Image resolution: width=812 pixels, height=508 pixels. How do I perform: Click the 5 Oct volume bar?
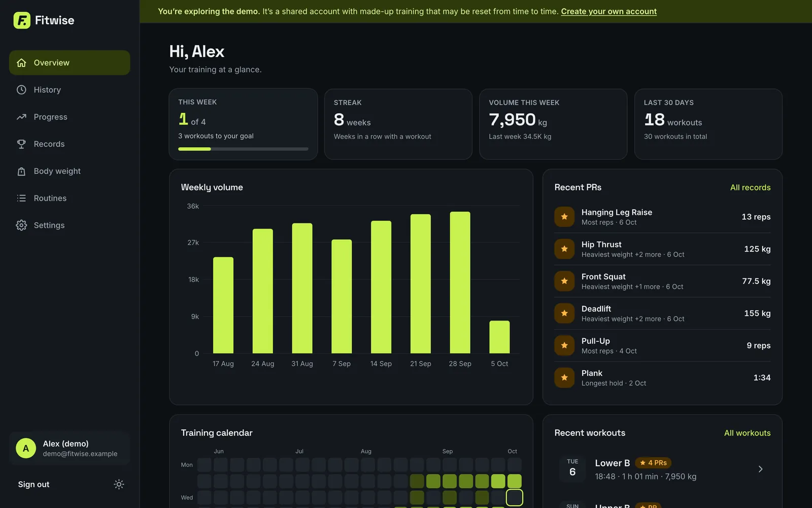pyautogui.click(x=499, y=337)
